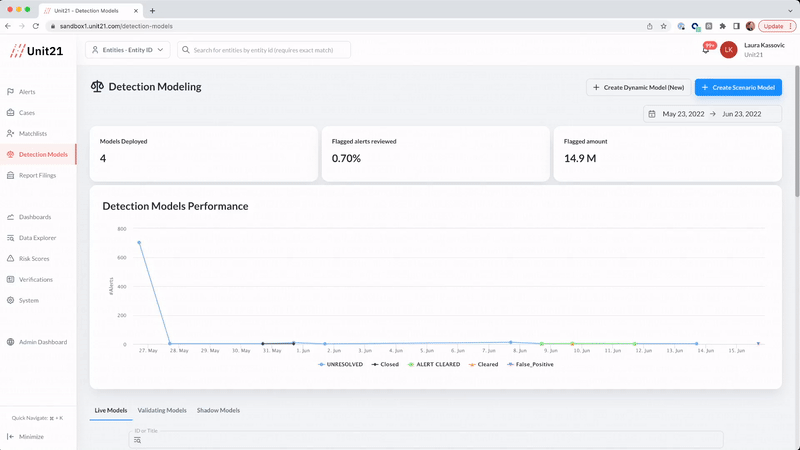This screenshot has height=450, width=800.
Task: Click the Quick Navigate shortcut hint
Action: pos(37,418)
